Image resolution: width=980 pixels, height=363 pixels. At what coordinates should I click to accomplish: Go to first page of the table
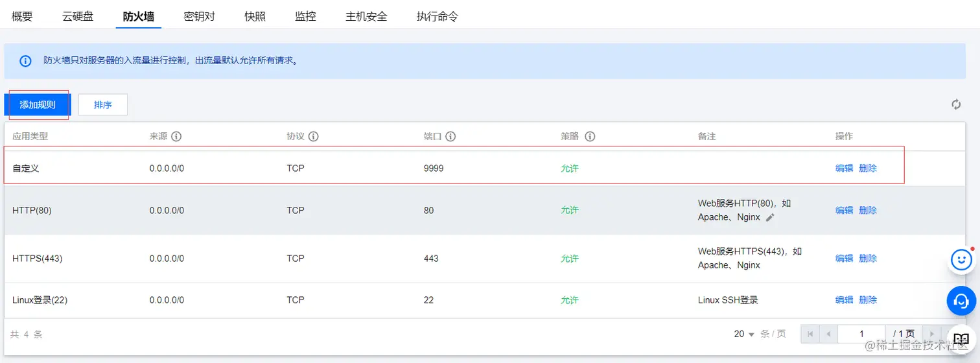(x=810, y=334)
